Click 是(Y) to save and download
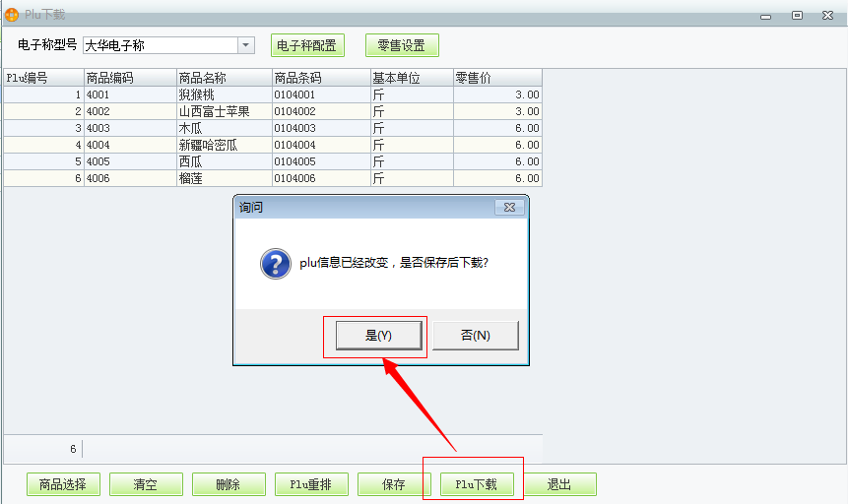 pos(378,336)
